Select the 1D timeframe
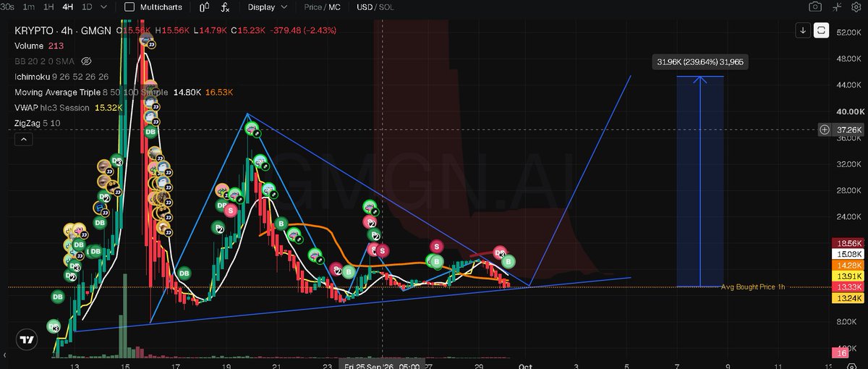Image resolution: width=868 pixels, height=369 pixels. coord(87,7)
